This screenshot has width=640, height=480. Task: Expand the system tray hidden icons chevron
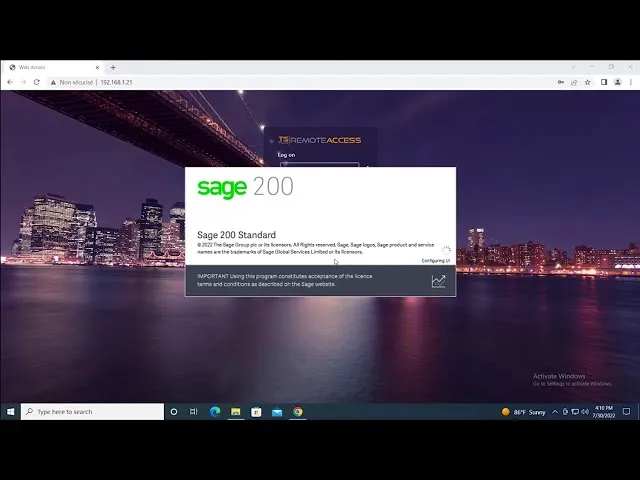click(x=555, y=412)
